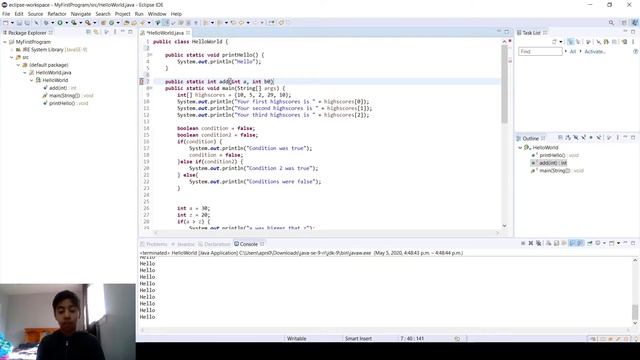
Task: Click Remove All Terminated Launches icon
Action: [539, 243]
